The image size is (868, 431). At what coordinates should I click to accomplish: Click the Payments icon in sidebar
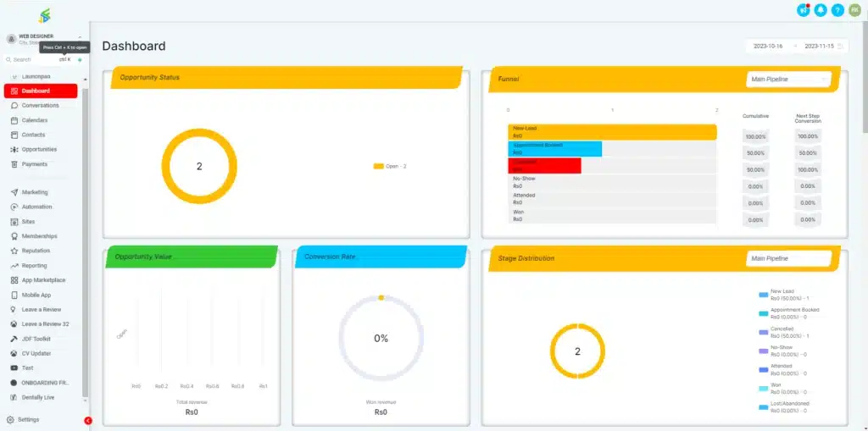click(14, 164)
